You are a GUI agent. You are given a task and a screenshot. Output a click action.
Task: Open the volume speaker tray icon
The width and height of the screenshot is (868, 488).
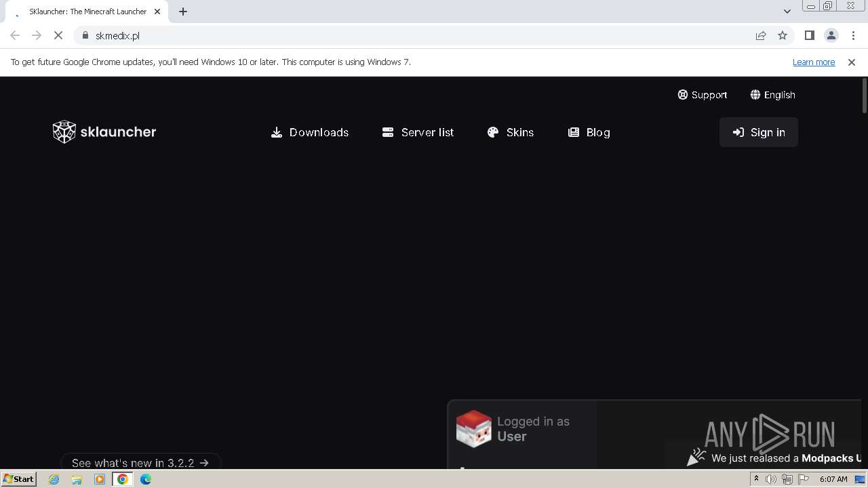click(771, 479)
